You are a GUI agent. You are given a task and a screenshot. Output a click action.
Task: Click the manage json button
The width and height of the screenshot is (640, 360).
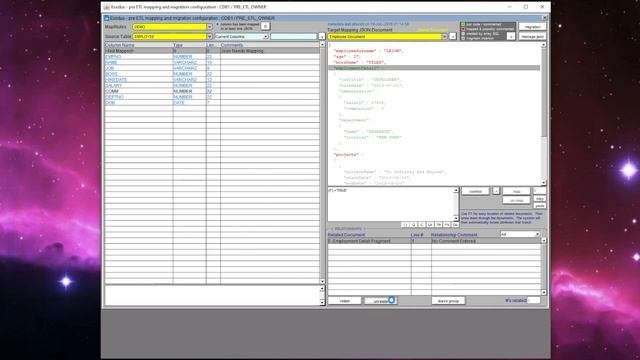pos(532,37)
